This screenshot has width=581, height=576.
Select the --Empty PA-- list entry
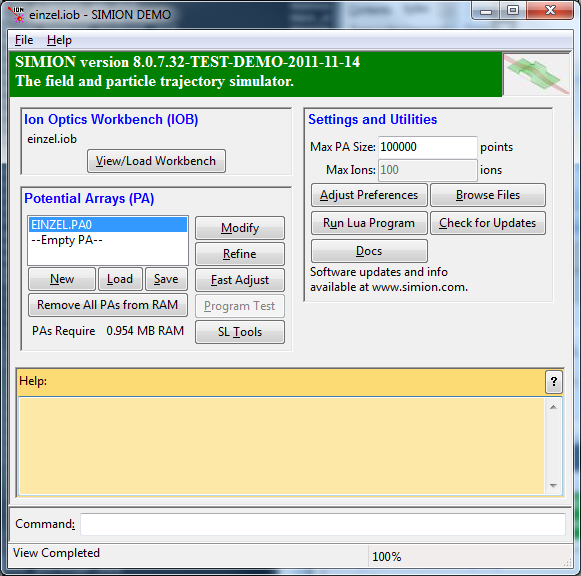coord(108,240)
